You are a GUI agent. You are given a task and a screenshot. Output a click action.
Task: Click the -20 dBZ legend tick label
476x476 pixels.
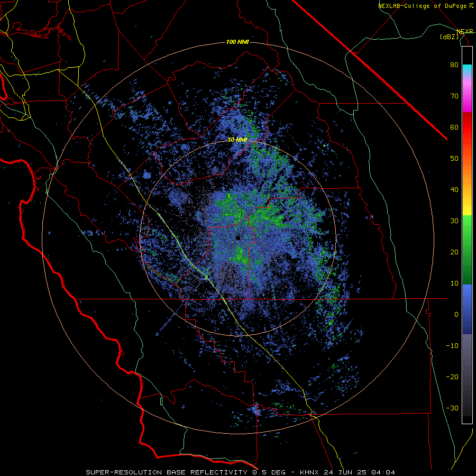(x=452, y=377)
